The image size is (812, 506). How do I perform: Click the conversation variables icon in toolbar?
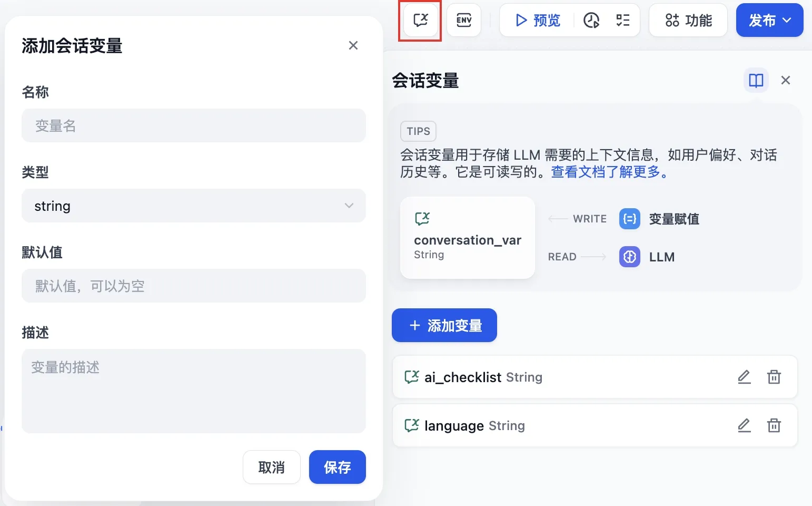tap(420, 21)
